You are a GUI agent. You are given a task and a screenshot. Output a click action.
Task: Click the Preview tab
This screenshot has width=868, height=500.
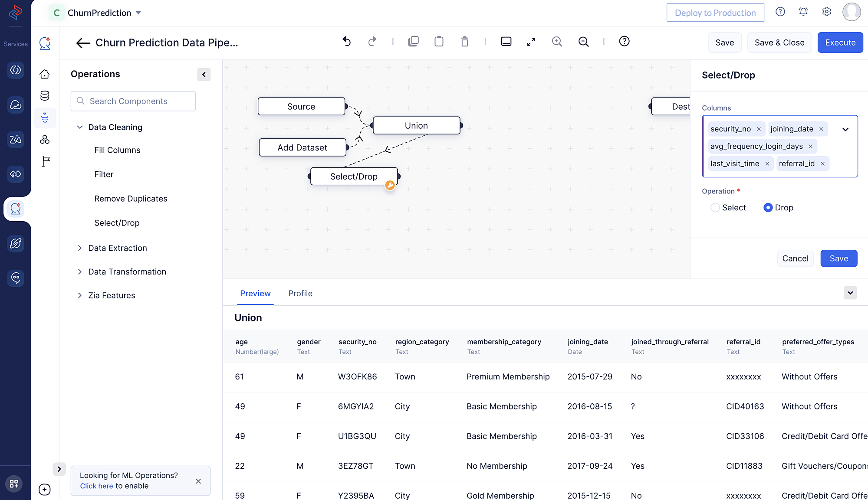click(x=255, y=293)
